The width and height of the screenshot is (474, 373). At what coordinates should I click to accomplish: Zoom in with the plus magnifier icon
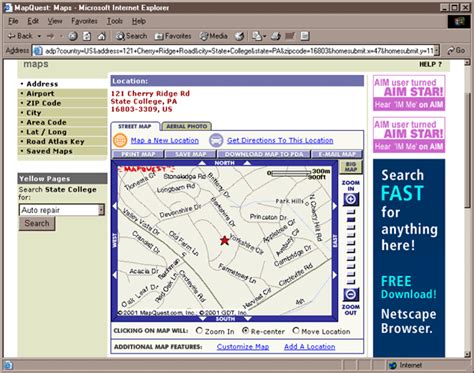pos(351,199)
